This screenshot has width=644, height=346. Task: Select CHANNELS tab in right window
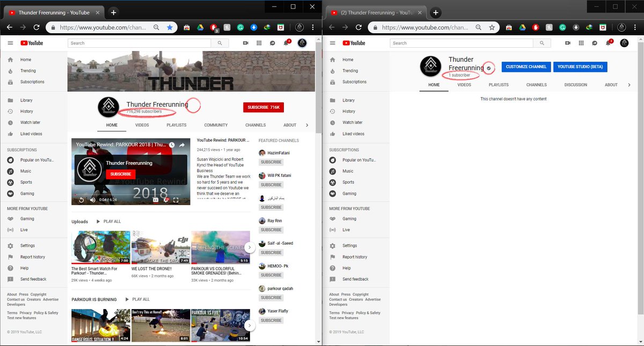(x=537, y=85)
